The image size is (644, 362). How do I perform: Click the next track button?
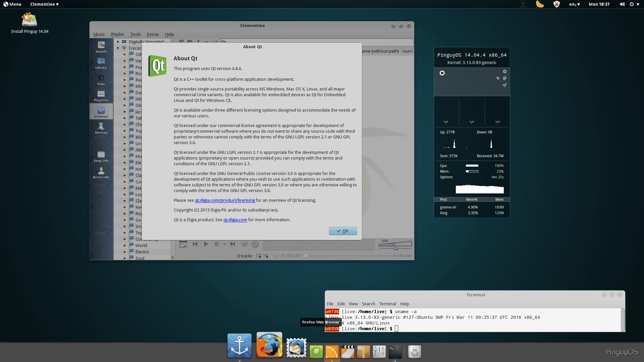point(232,244)
